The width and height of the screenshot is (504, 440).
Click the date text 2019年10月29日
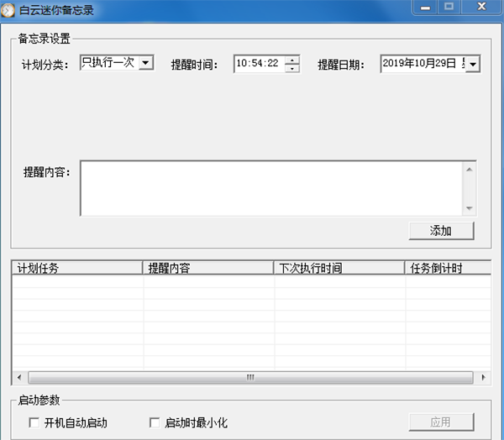pyautogui.click(x=419, y=63)
